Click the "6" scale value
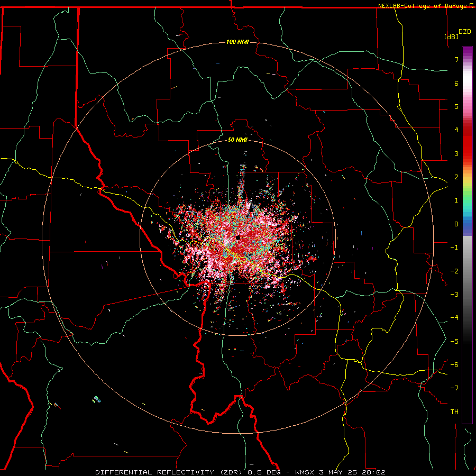The height and width of the screenshot is (476, 476). pyautogui.click(x=456, y=83)
